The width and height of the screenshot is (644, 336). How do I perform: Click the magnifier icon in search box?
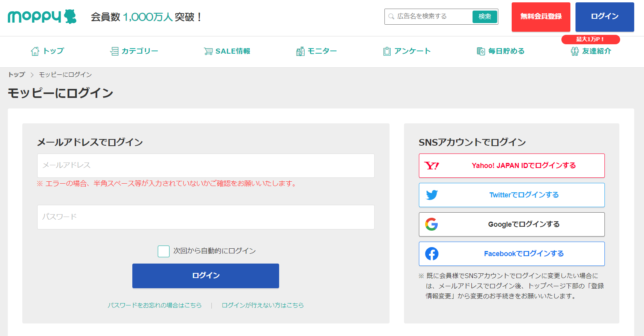click(x=391, y=16)
